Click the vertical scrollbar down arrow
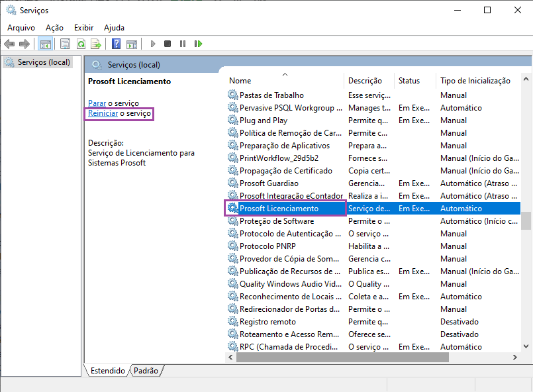533x392 pixels. [526, 346]
